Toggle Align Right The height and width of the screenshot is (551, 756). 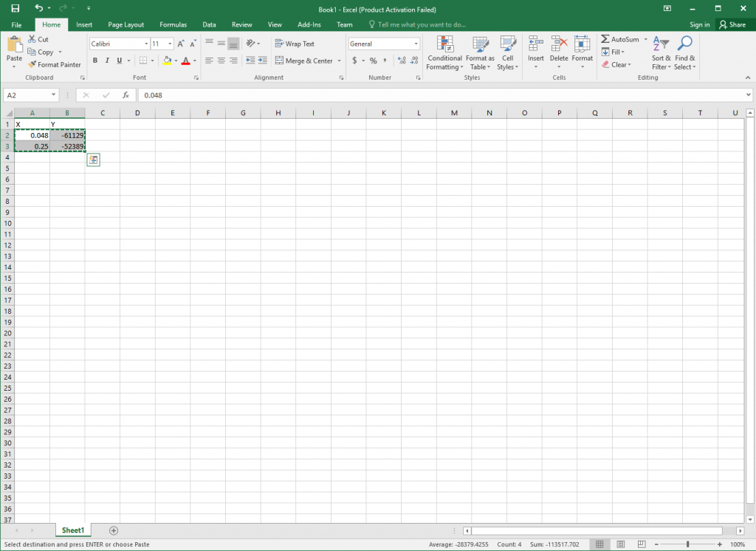tap(233, 61)
